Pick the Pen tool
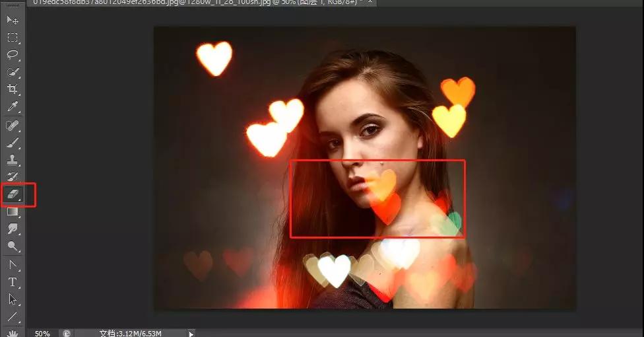644x337 pixels. [x=13, y=264]
